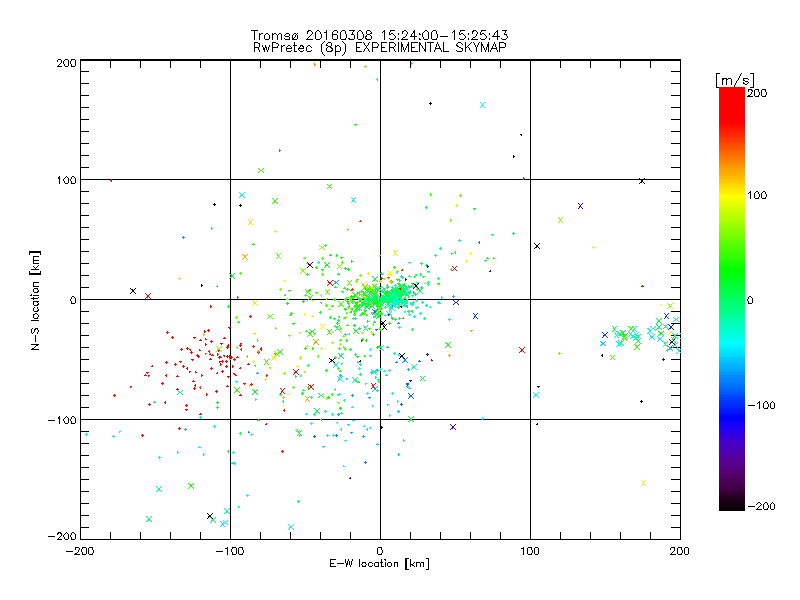Click the colorbar tick label -200

(761, 506)
